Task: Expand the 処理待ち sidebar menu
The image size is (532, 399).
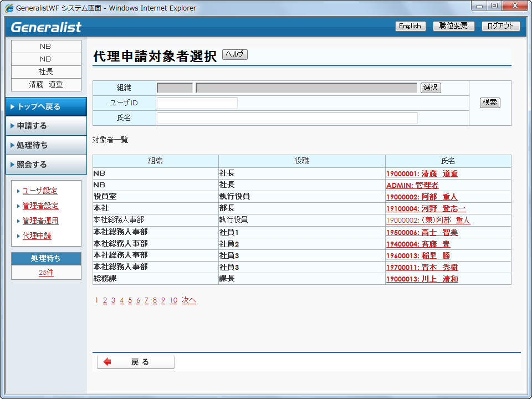Action: (x=46, y=145)
